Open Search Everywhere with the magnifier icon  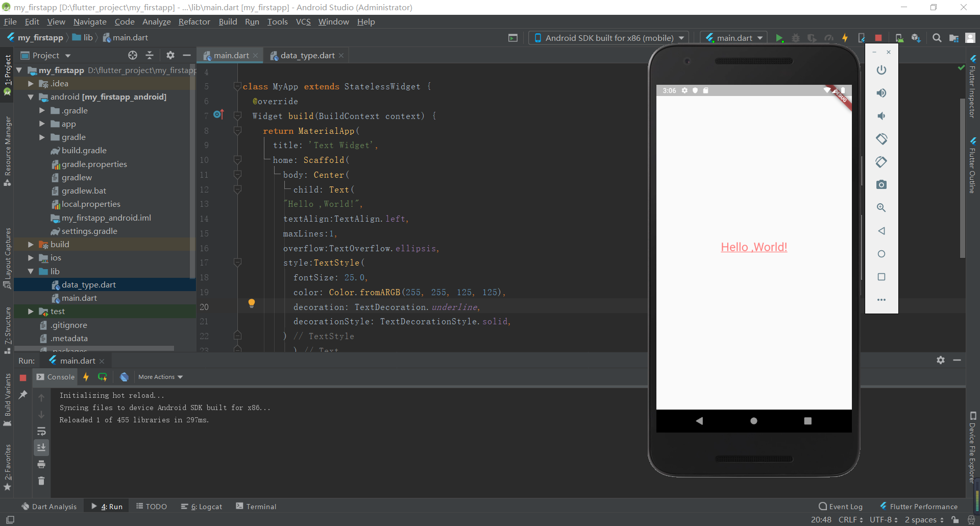[937, 37]
